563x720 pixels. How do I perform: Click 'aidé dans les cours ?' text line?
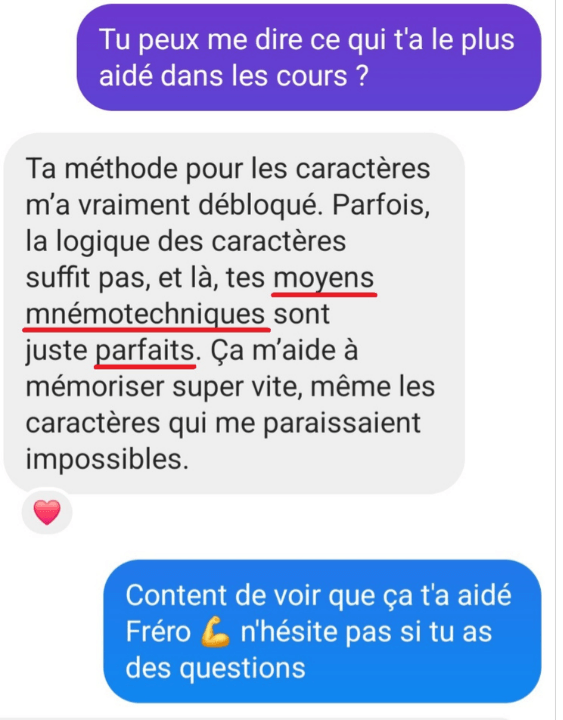pos(234,76)
